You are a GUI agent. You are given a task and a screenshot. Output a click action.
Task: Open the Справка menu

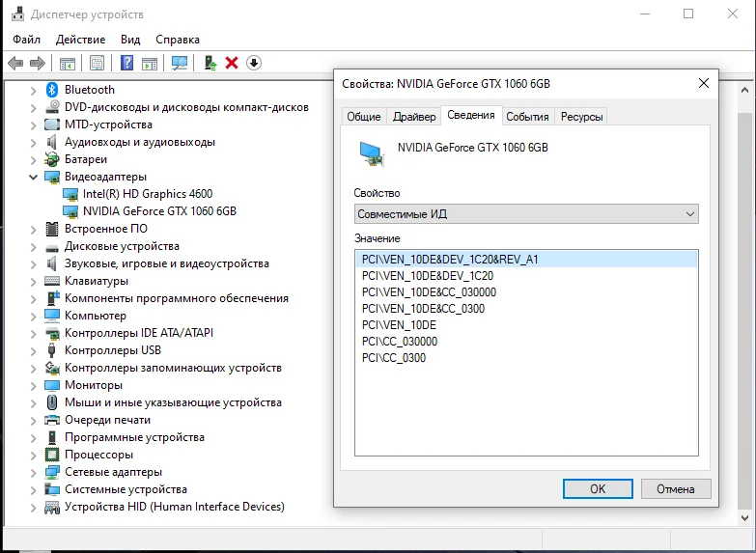tap(178, 40)
